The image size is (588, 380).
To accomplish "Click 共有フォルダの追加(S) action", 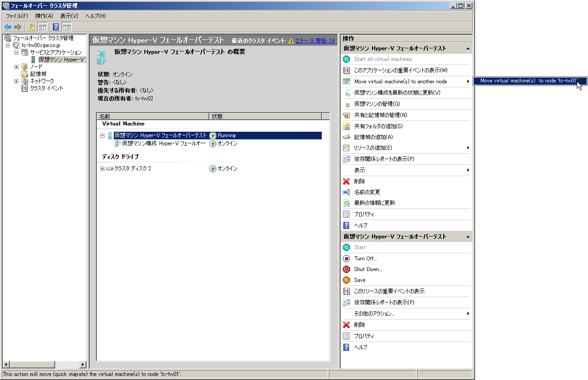I will pos(378,126).
